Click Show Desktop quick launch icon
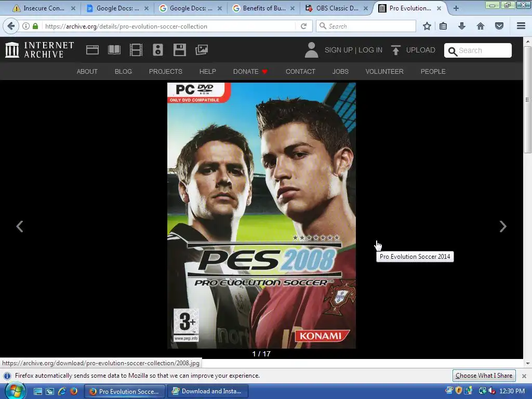The height and width of the screenshot is (399, 532). pyautogui.click(x=37, y=391)
